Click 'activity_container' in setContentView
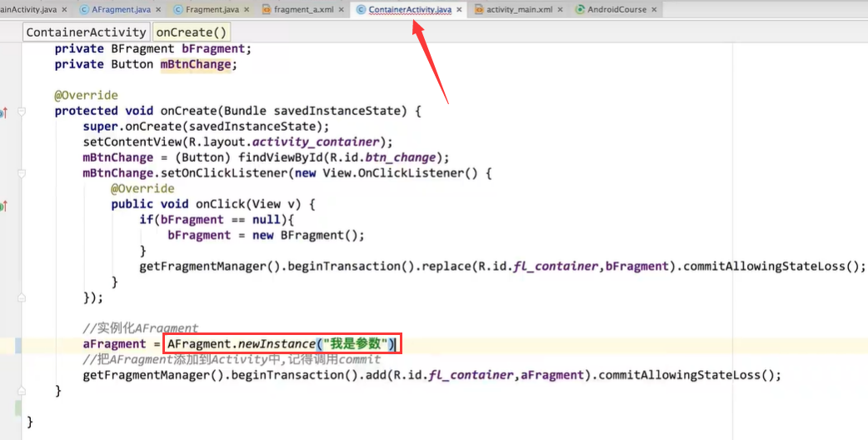The image size is (868, 440). [316, 142]
